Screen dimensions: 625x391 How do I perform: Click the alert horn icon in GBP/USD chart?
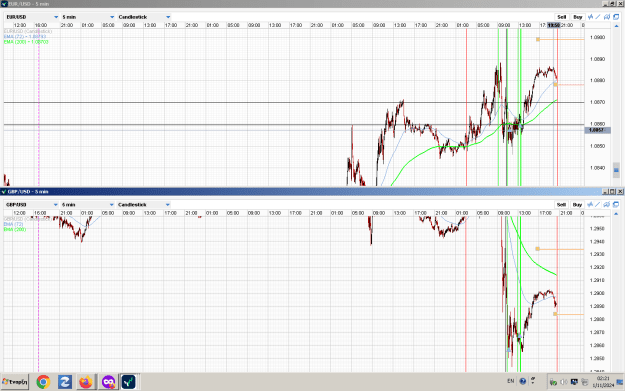[607, 204]
